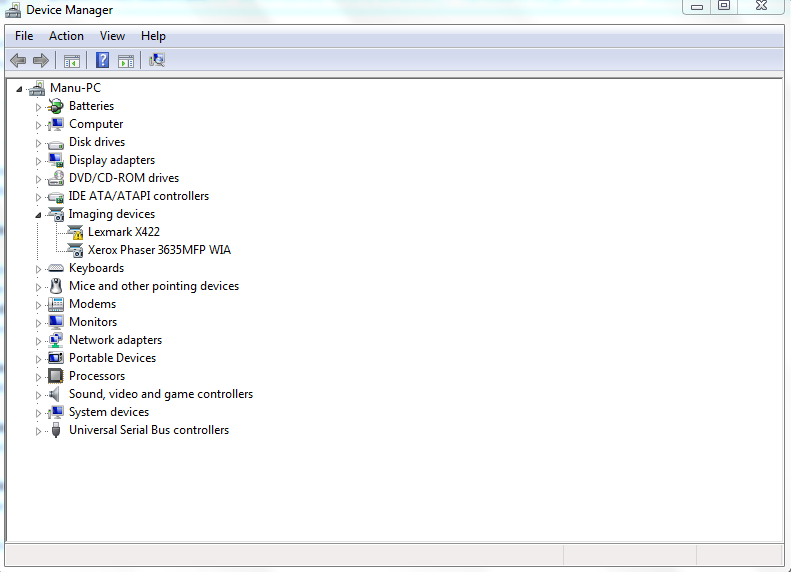Select the Manu-PC root label
This screenshot has width=791, height=572.
(x=75, y=88)
